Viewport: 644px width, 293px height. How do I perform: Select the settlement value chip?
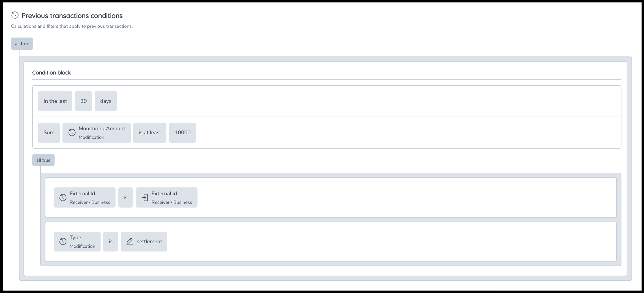point(149,241)
